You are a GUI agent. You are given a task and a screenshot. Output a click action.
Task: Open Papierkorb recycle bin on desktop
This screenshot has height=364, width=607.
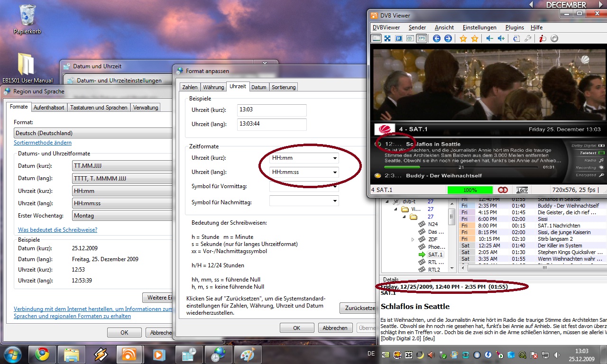[27, 20]
